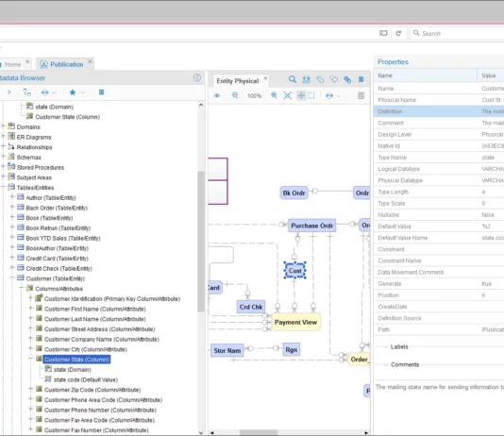Click the Payment View box in diagram
Image resolution: width=504 pixels, height=436 pixels.
(295, 322)
